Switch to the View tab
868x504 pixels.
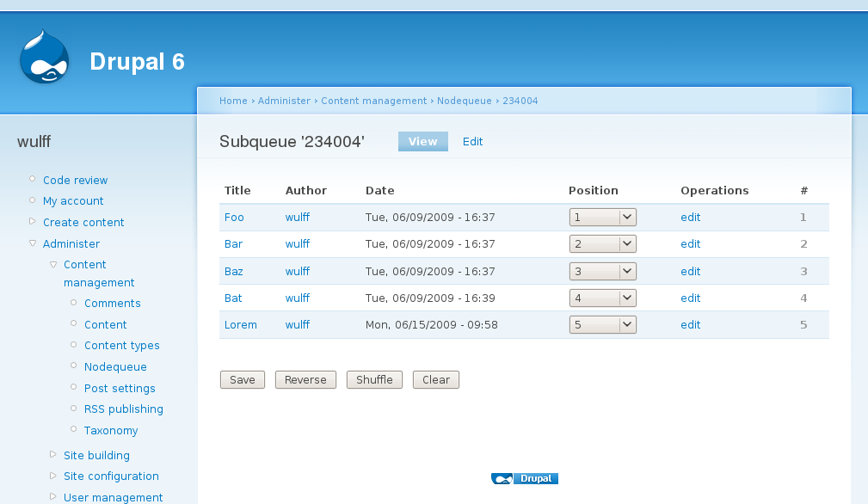[x=423, y=142]
